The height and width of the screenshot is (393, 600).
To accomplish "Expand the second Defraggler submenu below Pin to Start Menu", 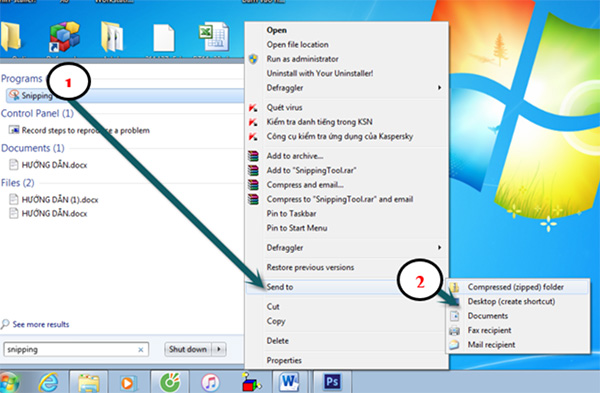I will [439, 248].
